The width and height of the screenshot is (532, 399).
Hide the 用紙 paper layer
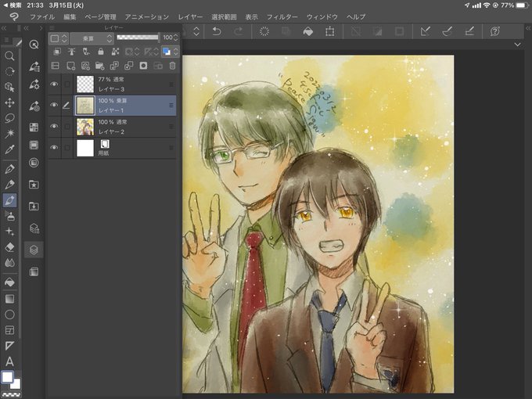[54, 148]
